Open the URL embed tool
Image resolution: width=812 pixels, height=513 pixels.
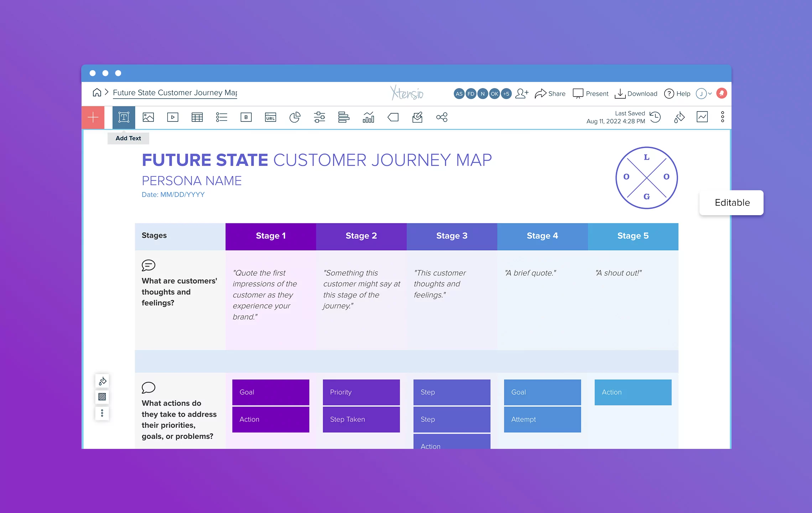271,117
